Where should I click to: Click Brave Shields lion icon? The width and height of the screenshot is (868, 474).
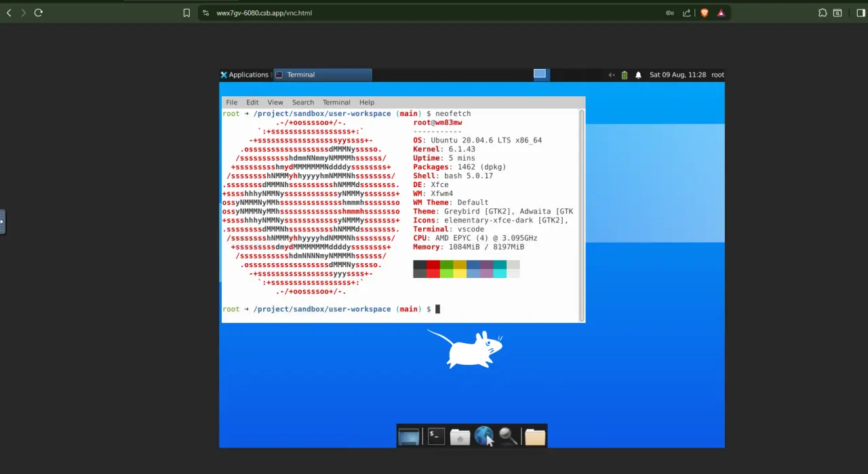(705, 13)
